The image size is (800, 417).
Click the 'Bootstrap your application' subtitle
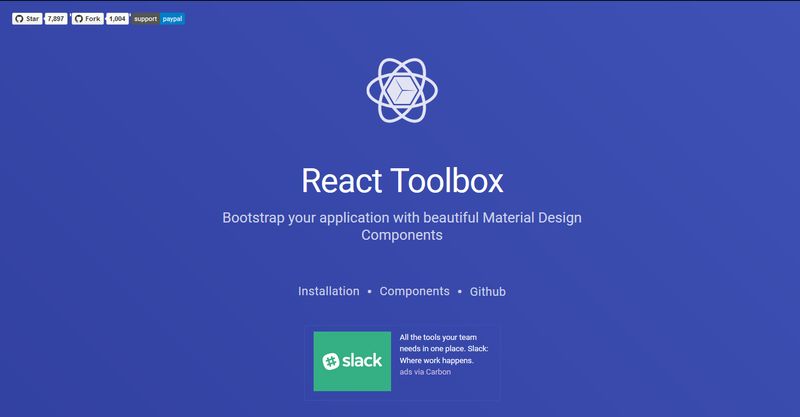point(402,226)
